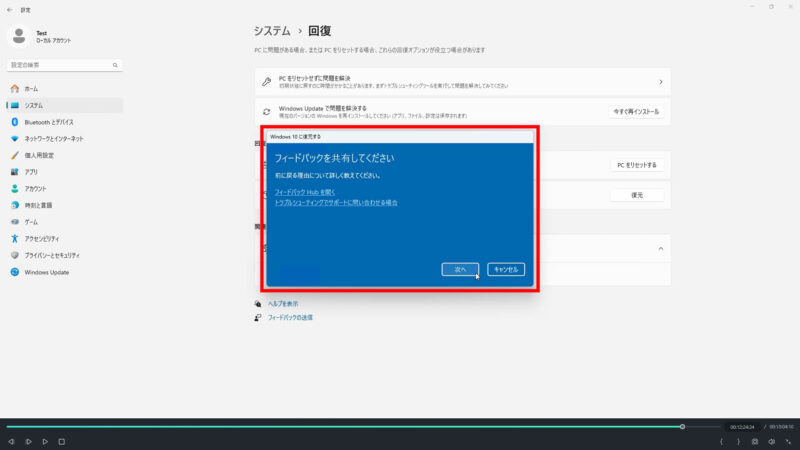
Task: Click the 今すぐ再インストール button
Action: coord(636,112)
